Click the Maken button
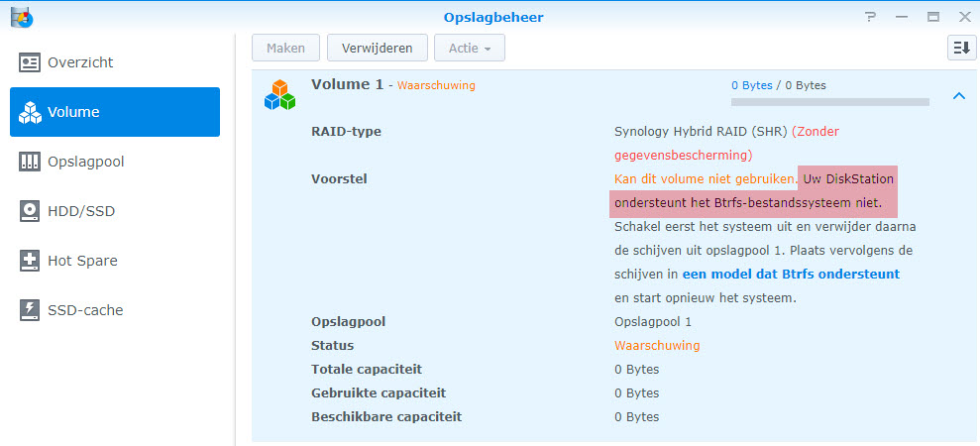Screen dimensions: 980x446 point(285,48)
